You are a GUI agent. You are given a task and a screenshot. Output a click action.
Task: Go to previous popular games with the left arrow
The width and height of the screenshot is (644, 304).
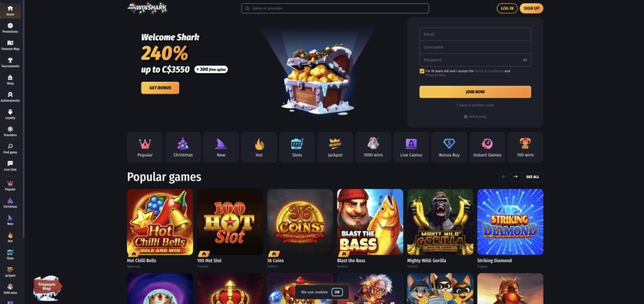pyautogui.click(x=504, y=177)
